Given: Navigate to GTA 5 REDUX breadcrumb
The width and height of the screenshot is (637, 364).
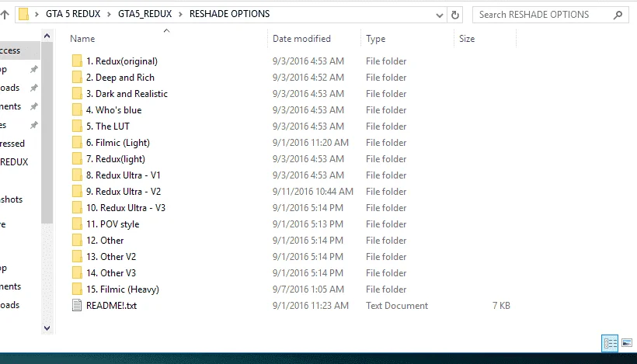Looking at the screenshot, I should pos(73,14).
